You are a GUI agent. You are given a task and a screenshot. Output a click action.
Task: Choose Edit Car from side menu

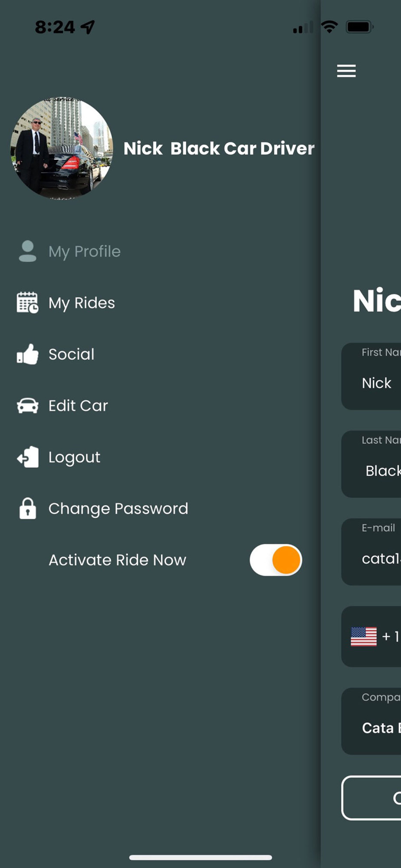point(78,406)
